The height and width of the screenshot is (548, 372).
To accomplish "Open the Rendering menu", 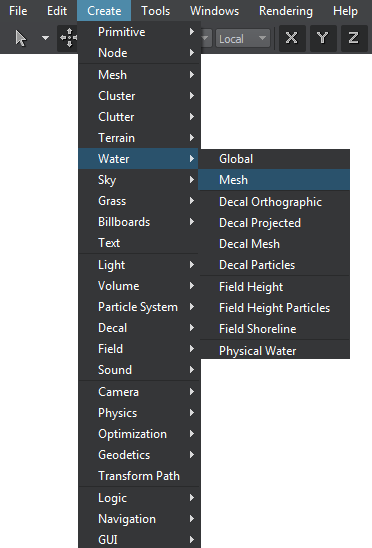I will tap(286, 11).
